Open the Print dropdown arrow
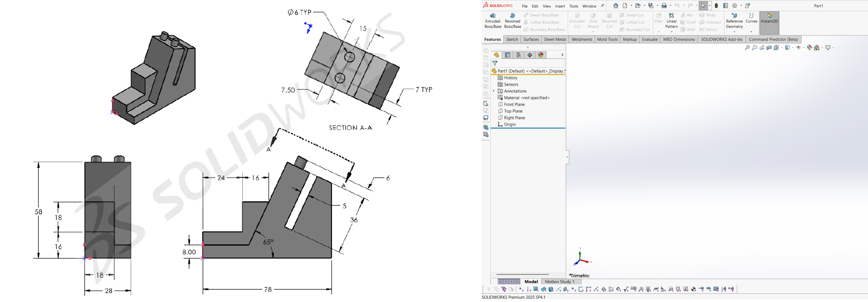The height and width of the screenshot is (302, 868). point(670,6)
